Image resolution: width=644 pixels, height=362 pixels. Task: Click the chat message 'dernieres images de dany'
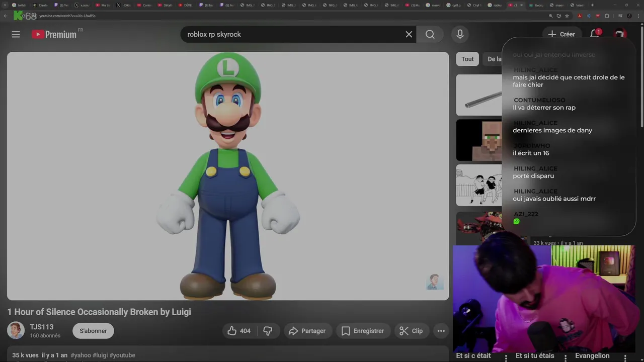click(552, 130)
